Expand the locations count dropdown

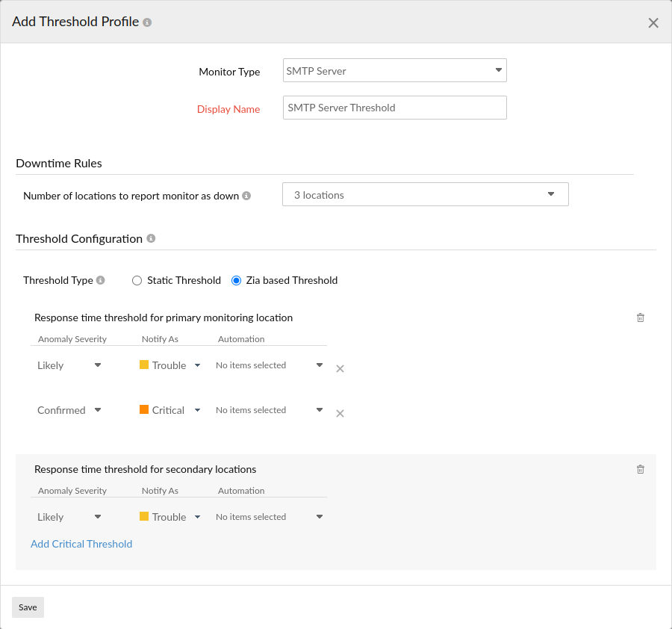[x=425, y=193]
